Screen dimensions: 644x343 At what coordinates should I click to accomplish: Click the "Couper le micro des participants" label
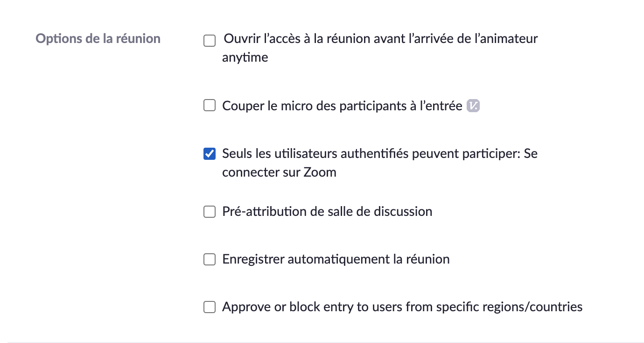(342, 106)
